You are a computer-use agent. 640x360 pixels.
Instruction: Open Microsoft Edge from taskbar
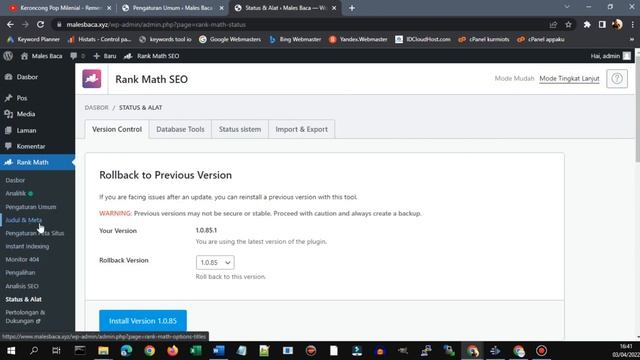127,351
